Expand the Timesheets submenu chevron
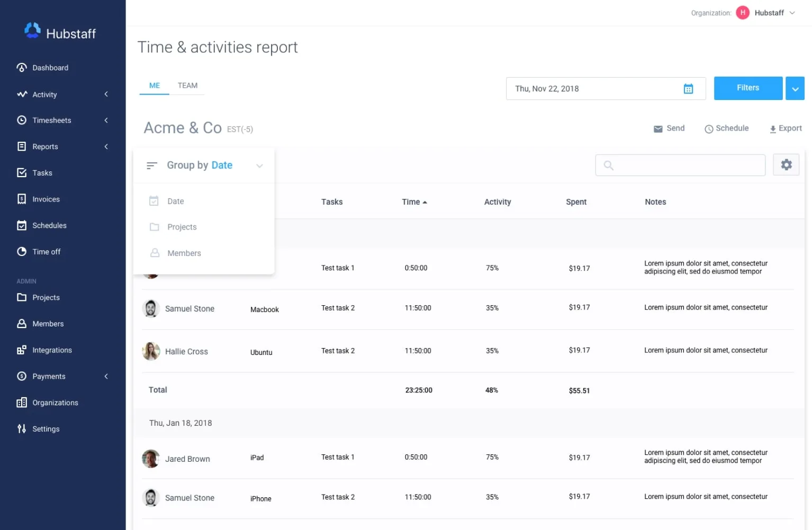Viewport: 812px width, 530px height. (x=106, y=121)
